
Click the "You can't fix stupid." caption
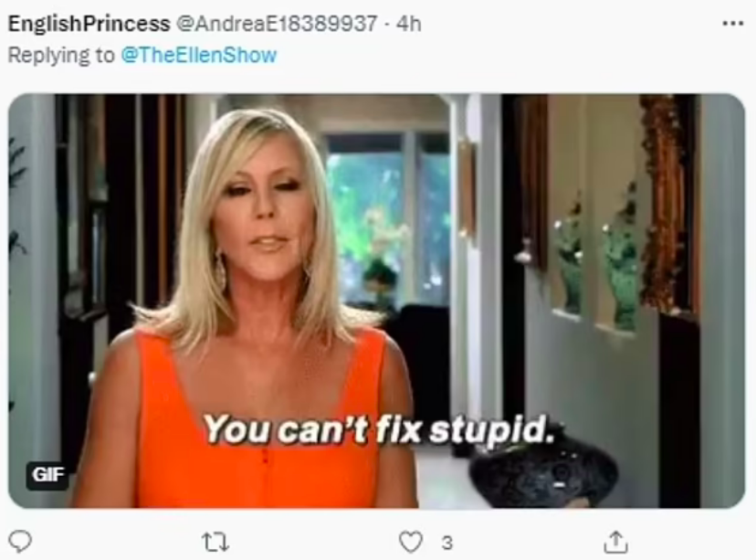click(378, 428)
